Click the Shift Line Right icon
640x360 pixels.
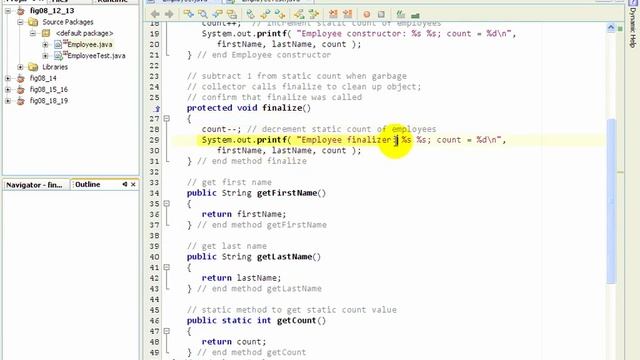pos(314,14)
